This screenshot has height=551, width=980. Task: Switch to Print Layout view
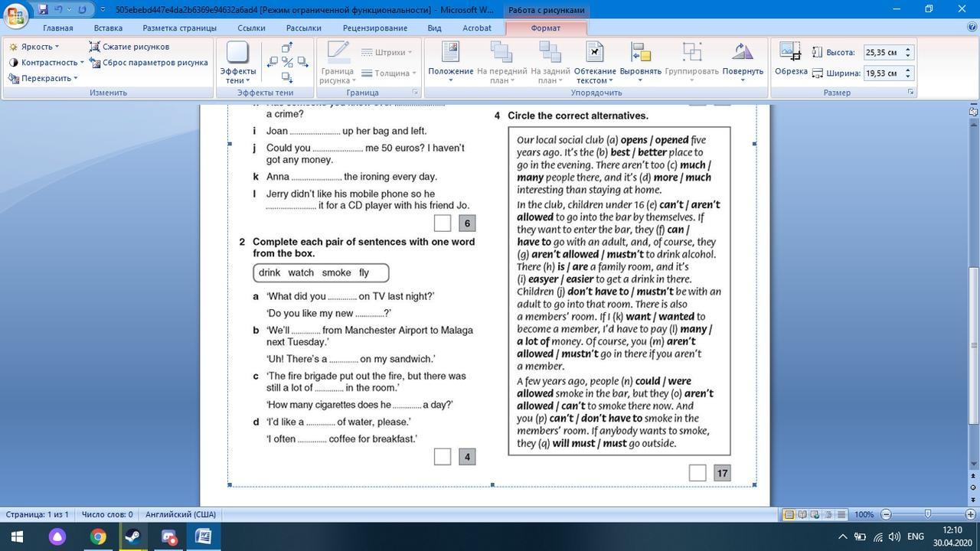(x=789, y=515)
